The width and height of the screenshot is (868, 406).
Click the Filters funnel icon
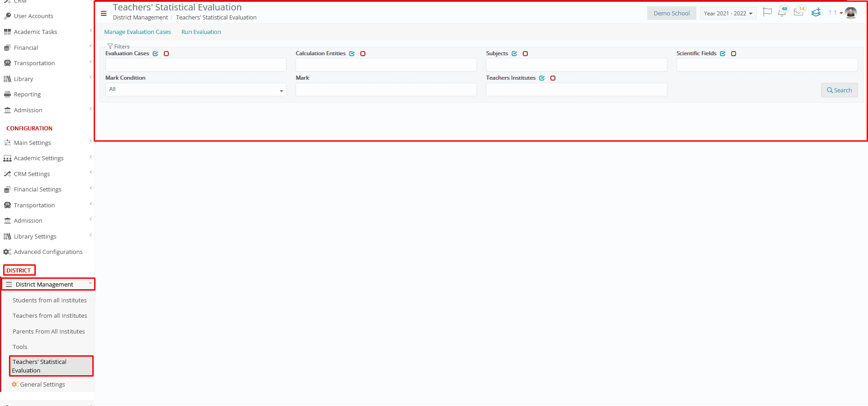110,46
